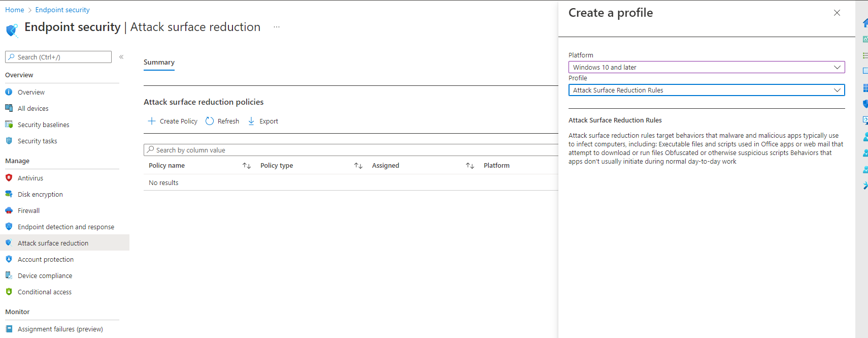868x338 pixels.
Task: Click the Attack surface reduction policies heading
Action: click(204, 102)
